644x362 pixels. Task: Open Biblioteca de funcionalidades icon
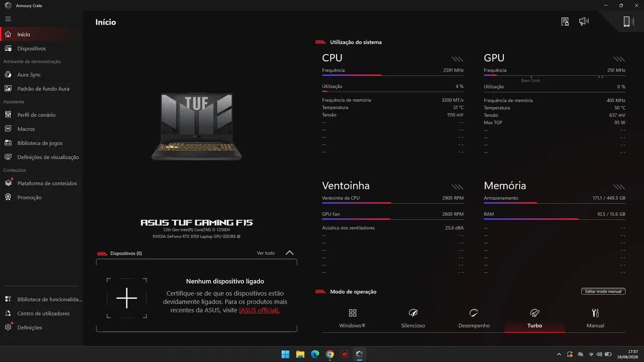pyautogui.click(x=8, y=299)
